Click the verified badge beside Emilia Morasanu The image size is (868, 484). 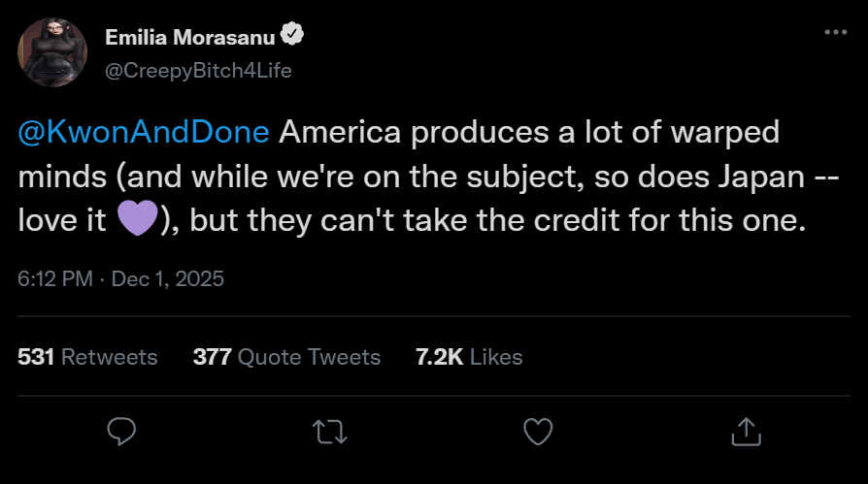pyautogui.click(x=292, y=37)
